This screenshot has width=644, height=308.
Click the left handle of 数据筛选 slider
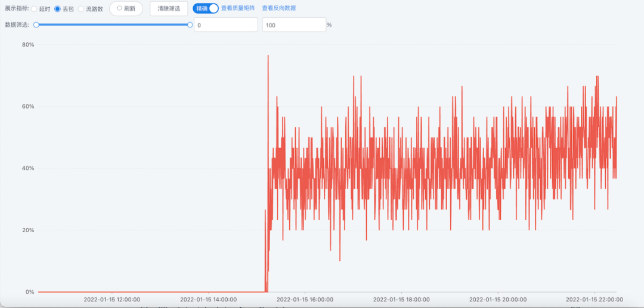[36, 25]
